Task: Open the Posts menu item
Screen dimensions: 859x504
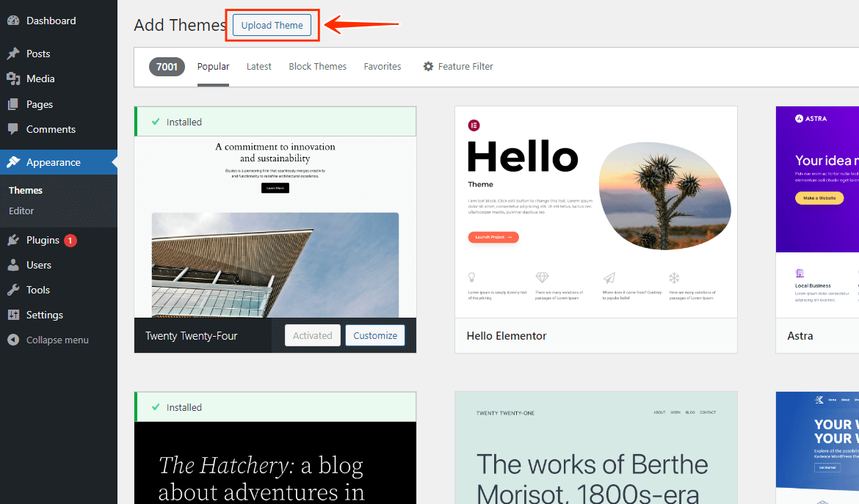Action: click(x=59, y=54)
